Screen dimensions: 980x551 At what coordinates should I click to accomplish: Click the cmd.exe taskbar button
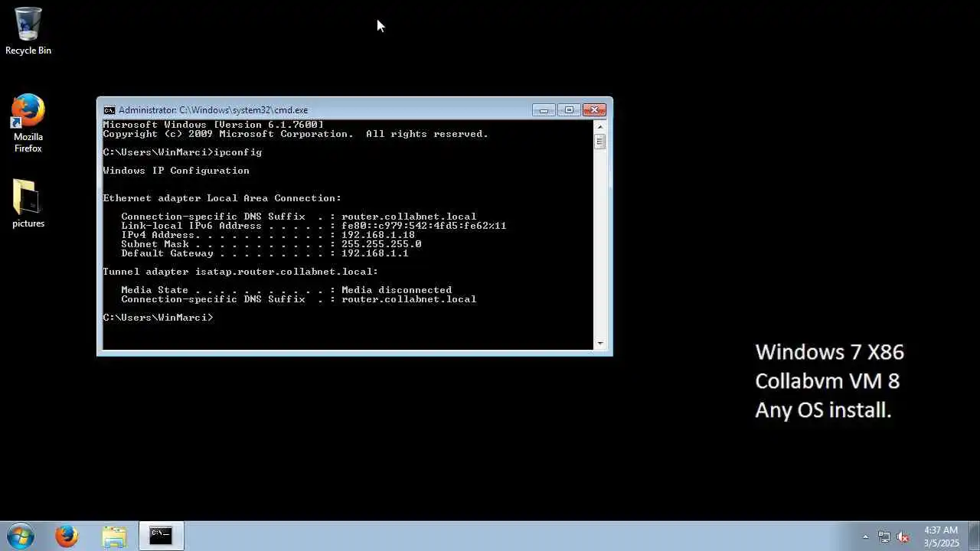pos(161,536)
